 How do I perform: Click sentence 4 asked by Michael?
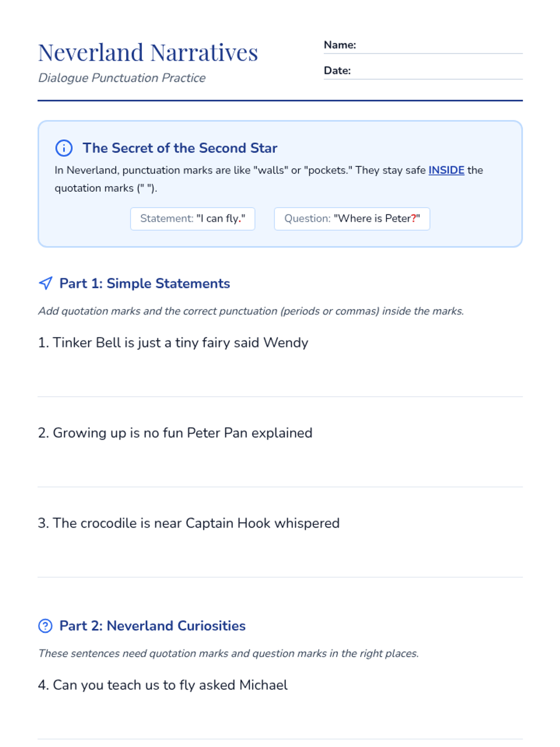pyautogui.click(x=163, y=685)
